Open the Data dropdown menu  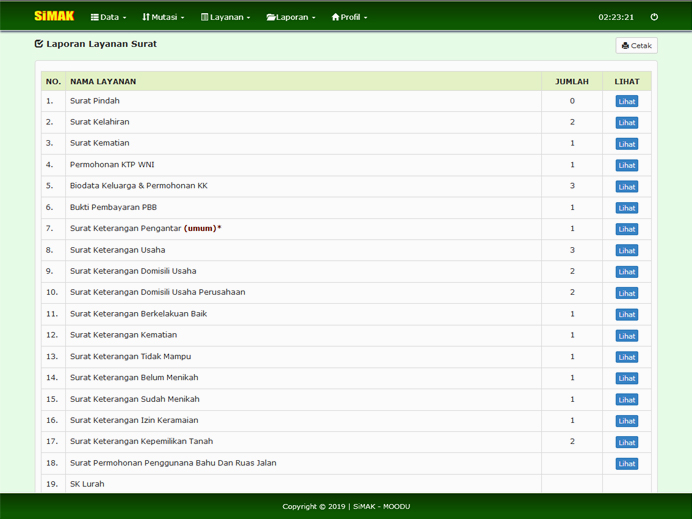(x=113, y=17)
